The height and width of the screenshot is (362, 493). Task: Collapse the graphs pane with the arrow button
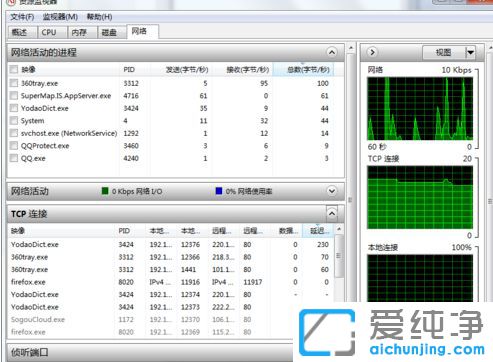pos(372,52)
